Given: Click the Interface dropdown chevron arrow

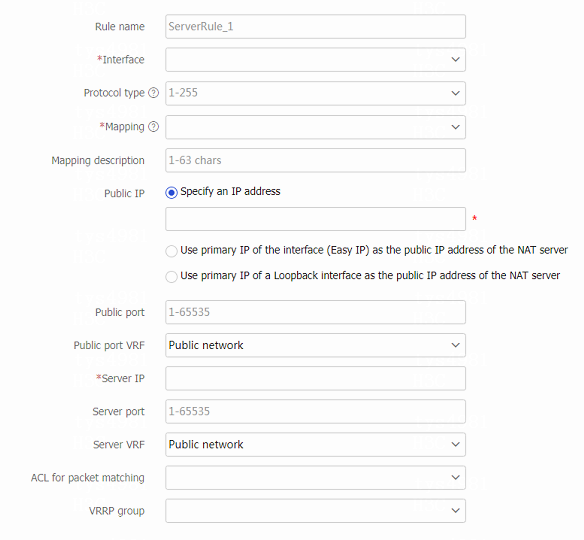Looking at the screenshot, I should pyautogui.click(x=455, y=60).
